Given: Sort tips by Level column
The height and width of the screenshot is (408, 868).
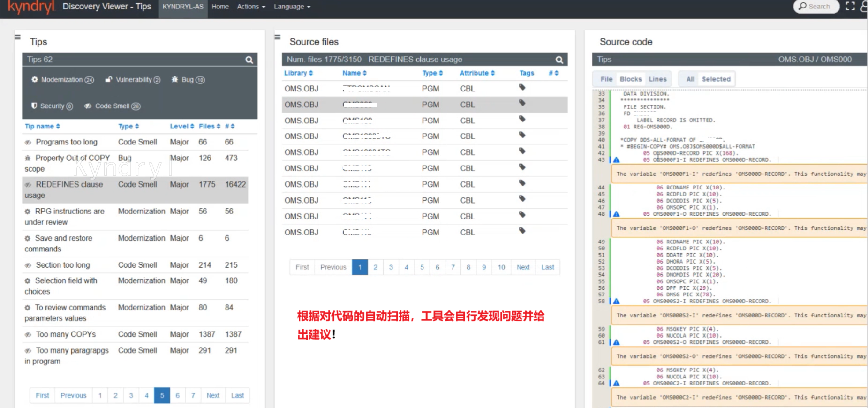Looking at the screenshot, I should pyautogui.click(x=182, y=126).
